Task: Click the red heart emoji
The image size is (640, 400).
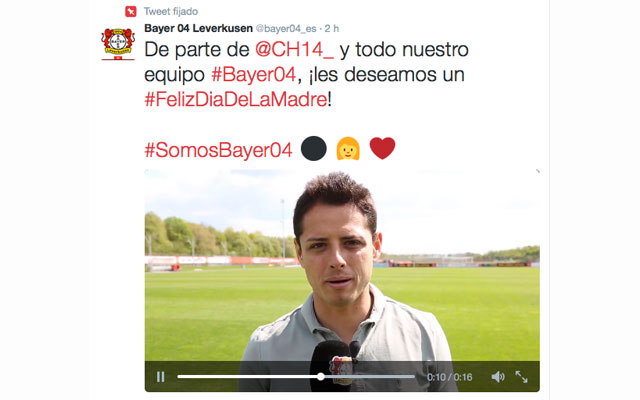Action: click(x=382, y=148)
